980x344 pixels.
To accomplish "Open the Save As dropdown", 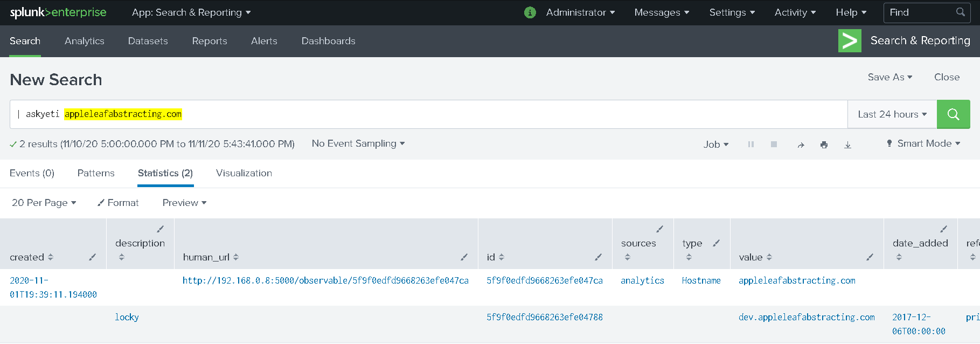I will (890, 77).
